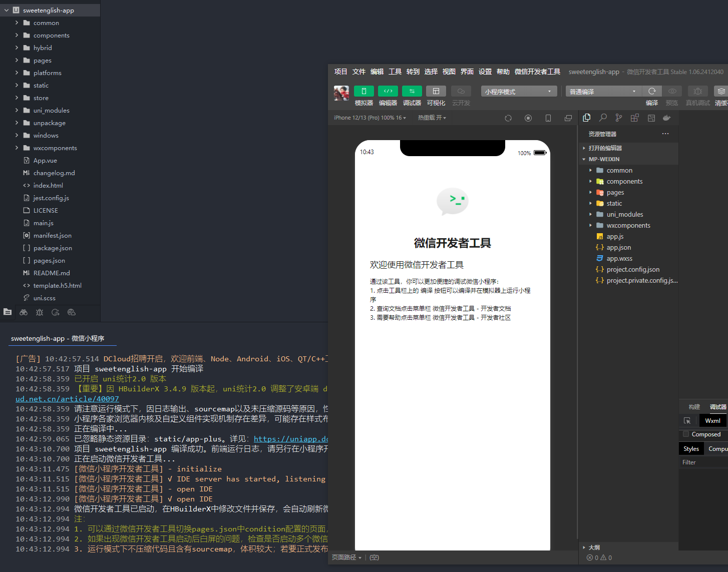Open the 文件 menu

pos(359,72)
